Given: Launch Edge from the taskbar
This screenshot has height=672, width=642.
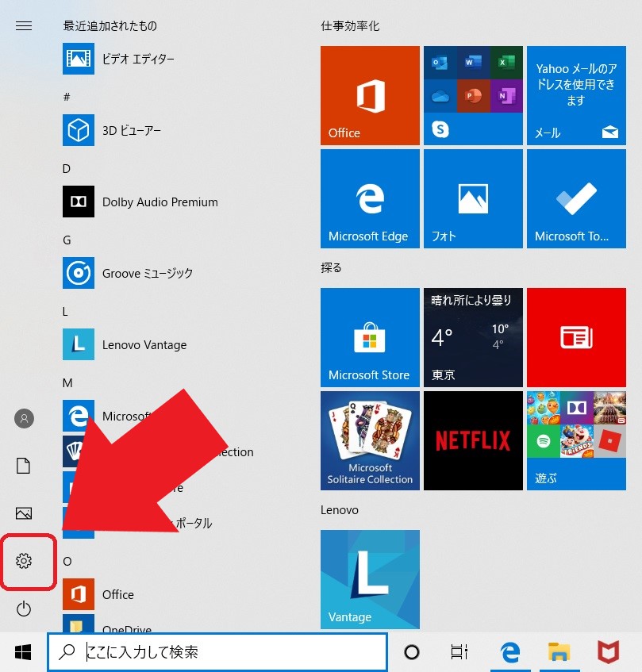Looking at the screenshot, I should [x=510, y=652].
